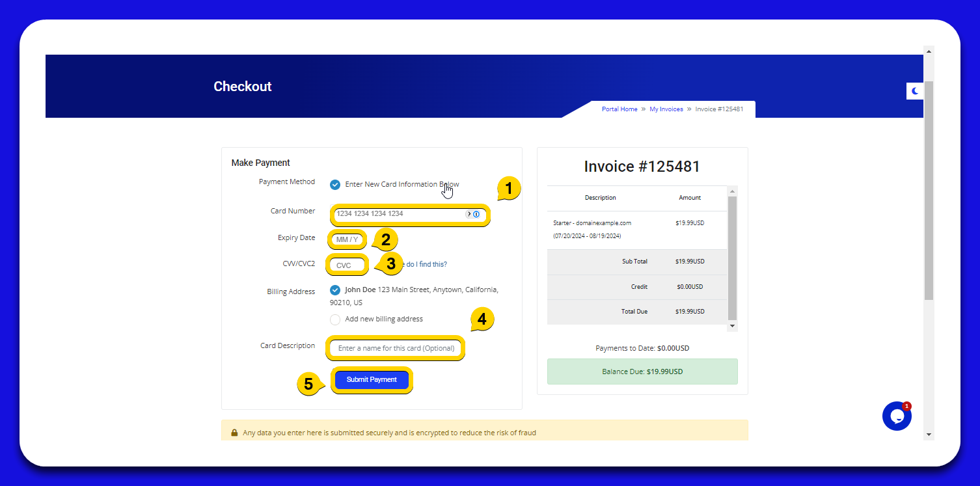Click the yellow step 2 callout marker

(x=385, y=239)
